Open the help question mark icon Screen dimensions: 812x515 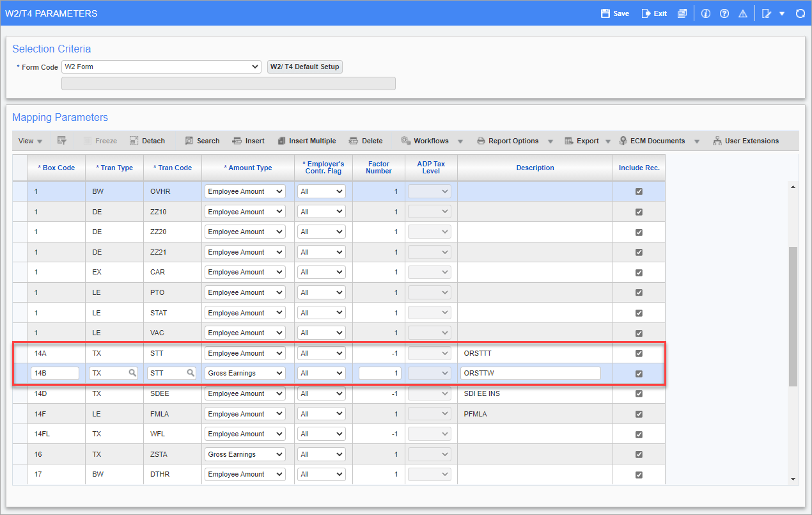724,13
